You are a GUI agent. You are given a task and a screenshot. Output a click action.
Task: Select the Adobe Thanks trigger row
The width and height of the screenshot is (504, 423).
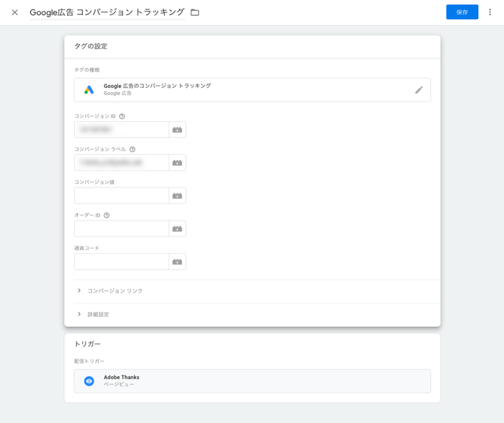click(x=252, y=381)
